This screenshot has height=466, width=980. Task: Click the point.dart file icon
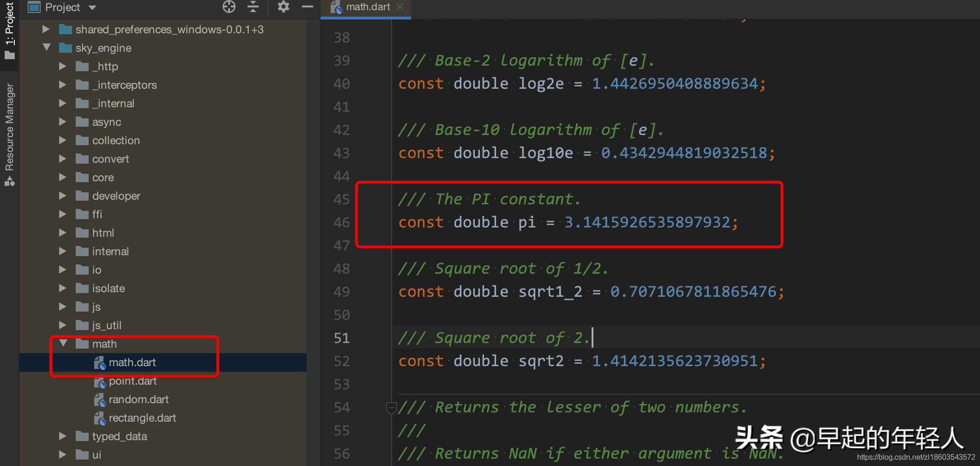[x=100, y=381]
